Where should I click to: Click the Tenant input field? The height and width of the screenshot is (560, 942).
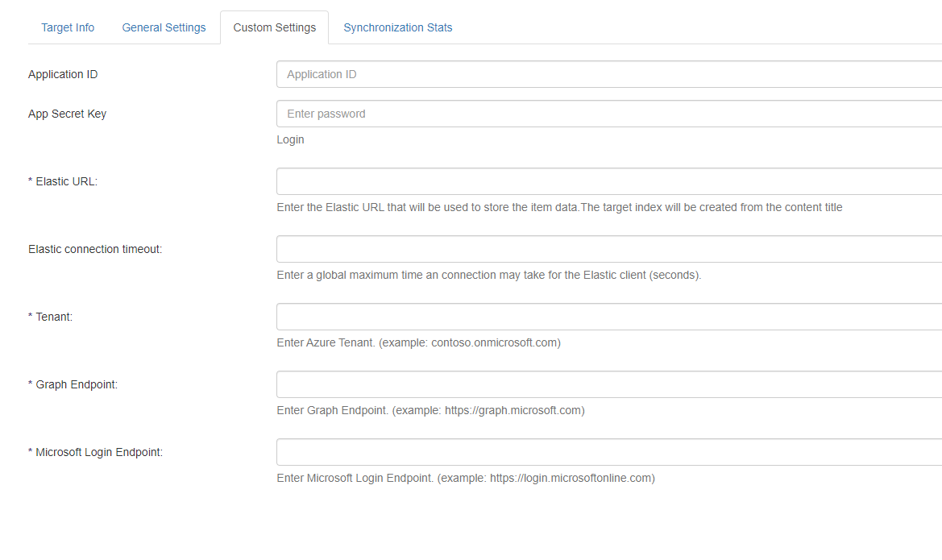point(608,317)
